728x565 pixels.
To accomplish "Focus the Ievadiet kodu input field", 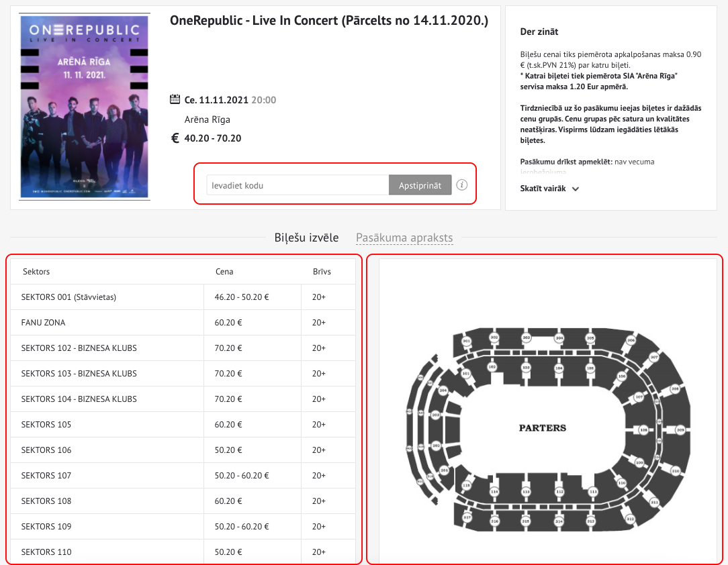I will point(298,185).
